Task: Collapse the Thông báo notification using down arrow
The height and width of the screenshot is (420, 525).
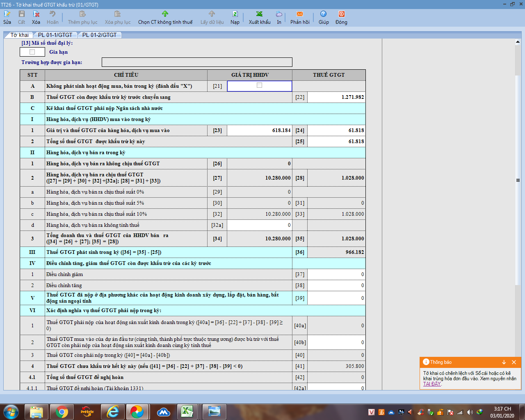Action: pyautogui.click(x=504, y=362)
